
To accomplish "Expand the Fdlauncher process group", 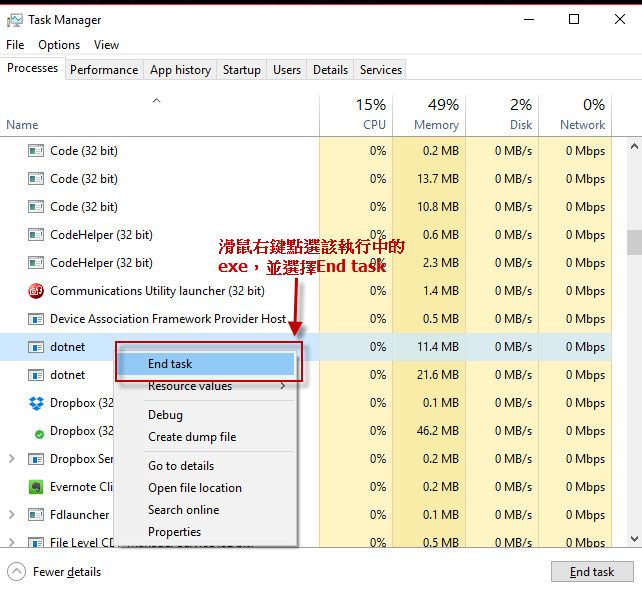I will pos(12,515).
